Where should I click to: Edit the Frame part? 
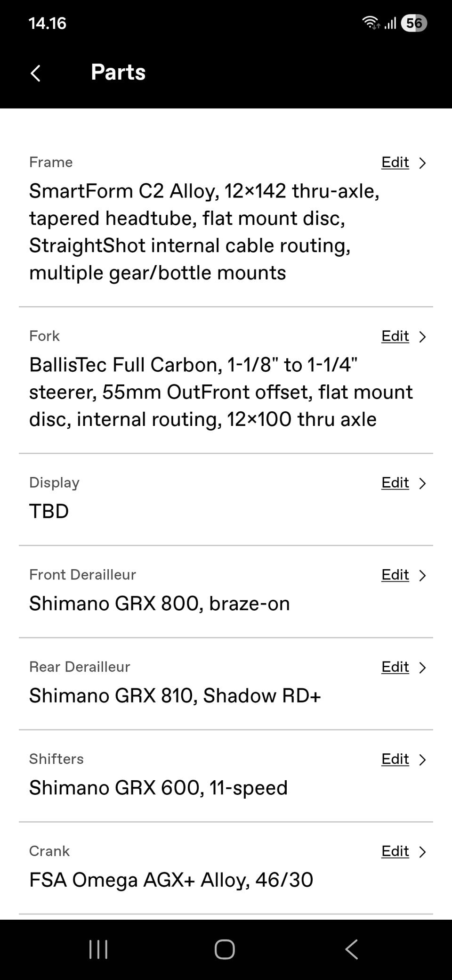point(395,163)
